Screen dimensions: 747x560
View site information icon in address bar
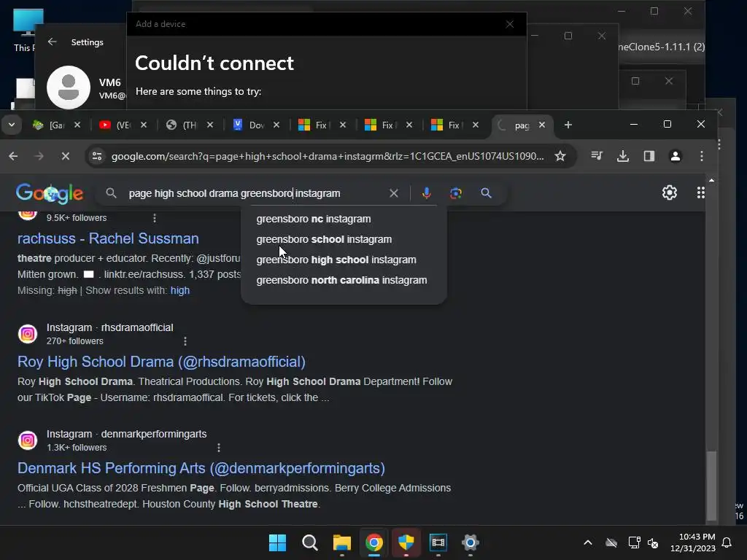pyautogui.click(x=97, y=156)
